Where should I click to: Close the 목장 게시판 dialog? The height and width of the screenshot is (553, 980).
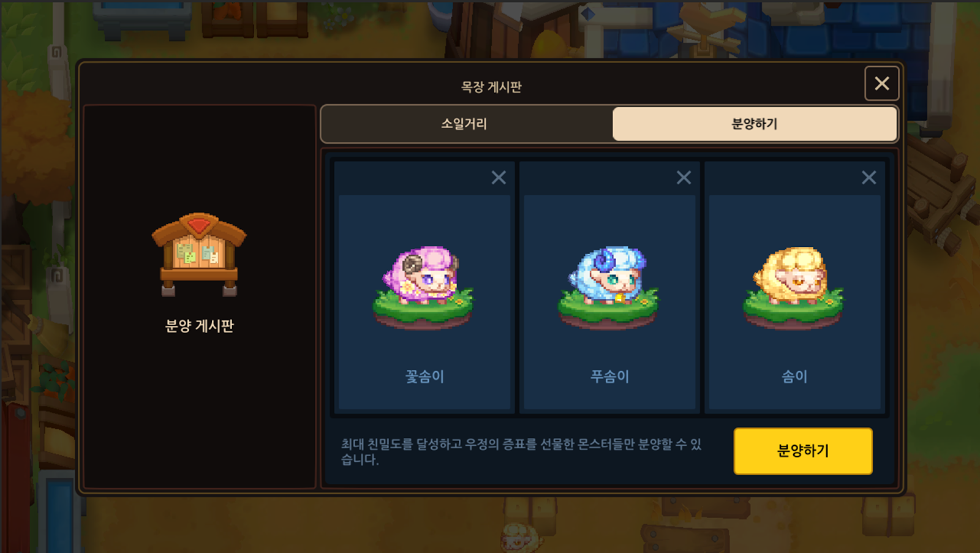pyautogui.click(x=881, y=83)
